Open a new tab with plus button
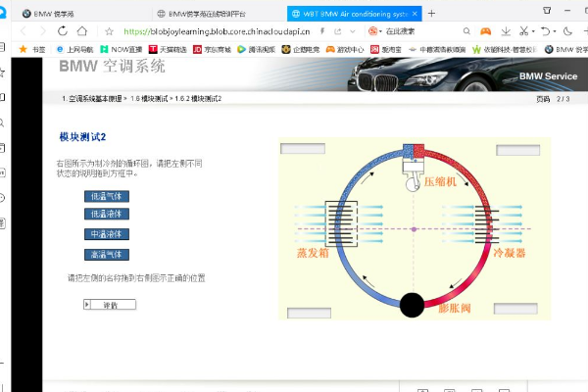The image size is (588, 392). pos(431,14)
